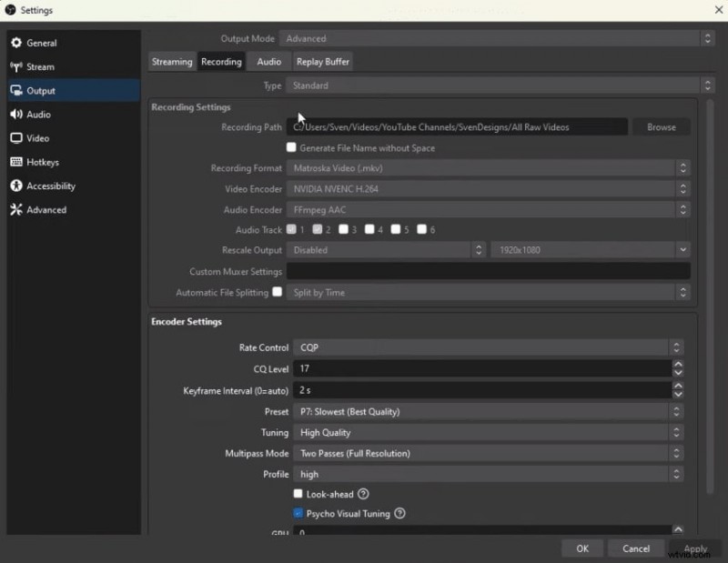Viewport: 728px width, 563px height.
Task: Open the Output Mode dropdown
Action: point(497,38)
